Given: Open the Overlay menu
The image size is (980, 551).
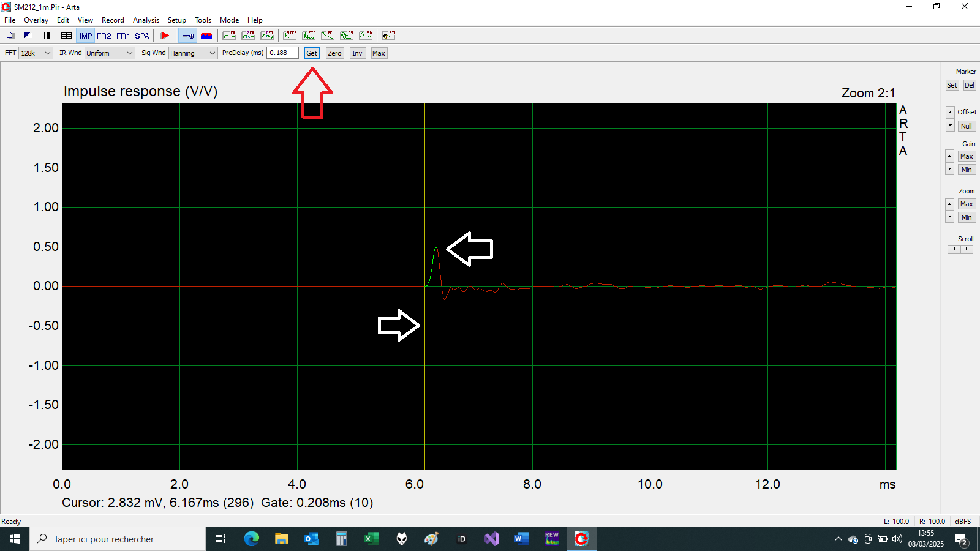Looking at the screenshot, I should (36, 20).
